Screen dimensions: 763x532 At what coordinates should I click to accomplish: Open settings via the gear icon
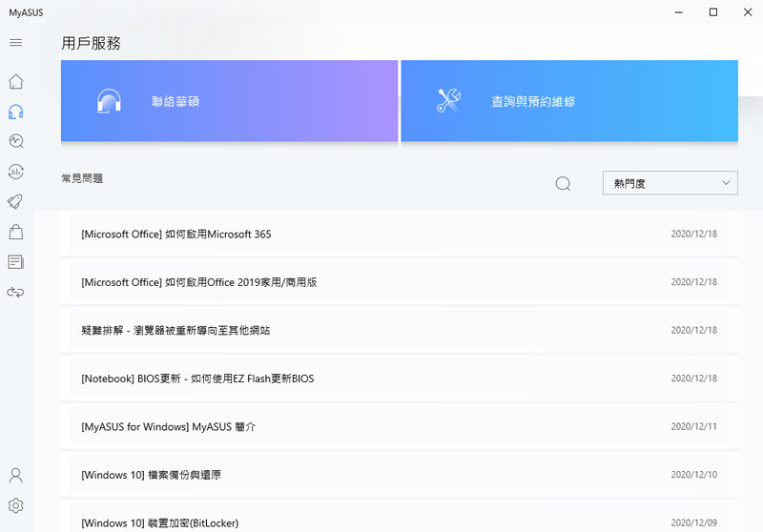coord(15,505)
